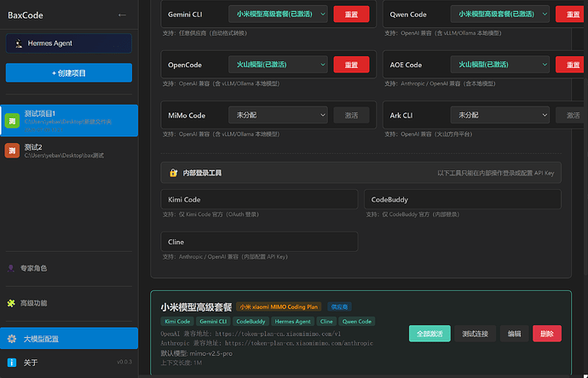Open 关于 menu item

tap(69, 363)
